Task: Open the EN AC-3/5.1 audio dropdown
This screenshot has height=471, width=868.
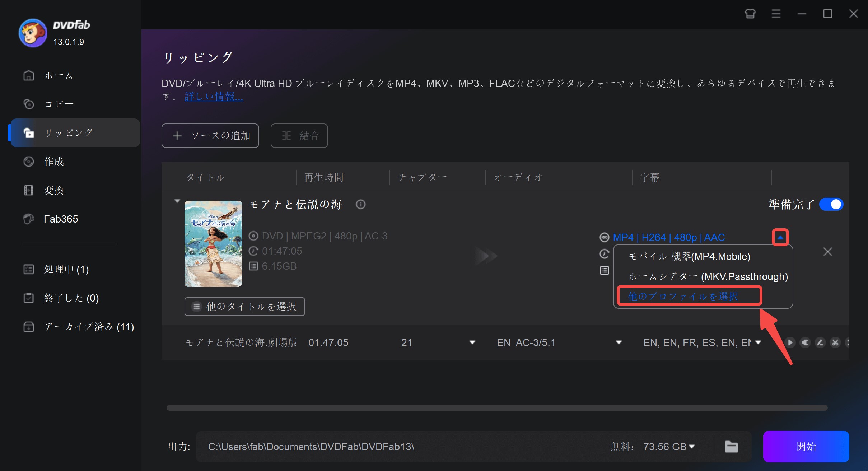Action: [619, 342]
